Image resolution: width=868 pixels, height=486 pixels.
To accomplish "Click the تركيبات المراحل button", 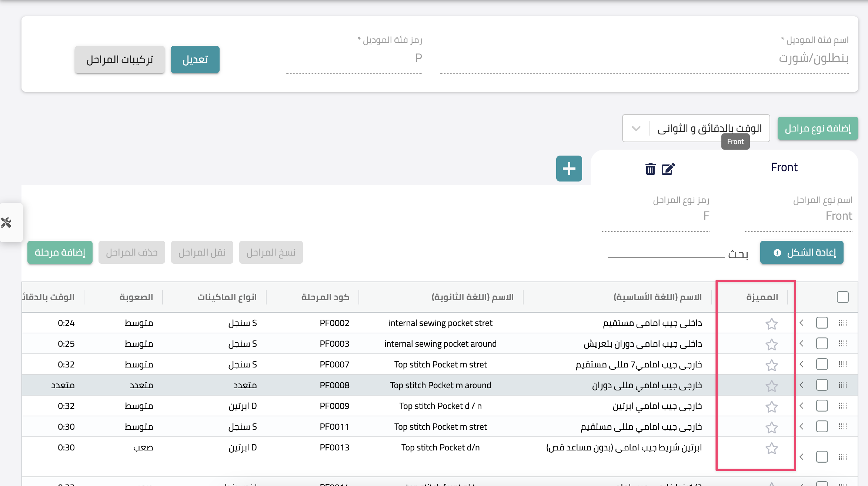I will (120, 59).
